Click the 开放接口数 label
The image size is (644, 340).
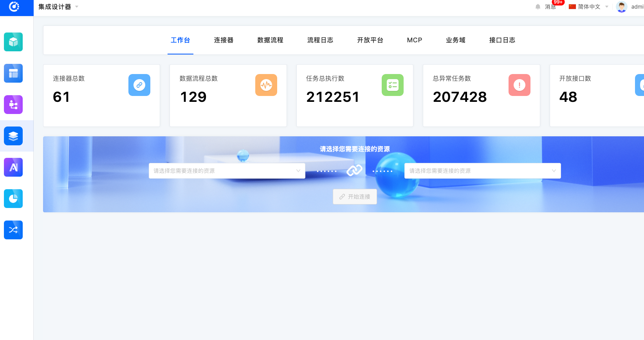click(x=575, y=78)
